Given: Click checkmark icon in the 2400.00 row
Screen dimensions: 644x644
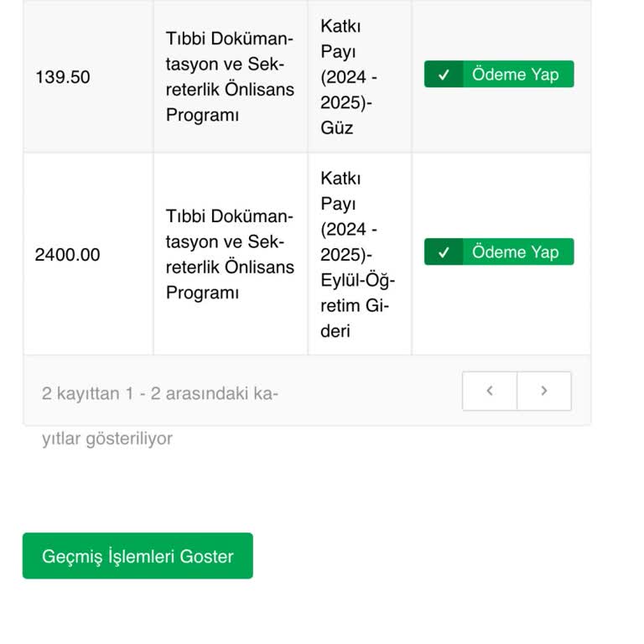Looking at the screenshot, I should tap(444, 252).
